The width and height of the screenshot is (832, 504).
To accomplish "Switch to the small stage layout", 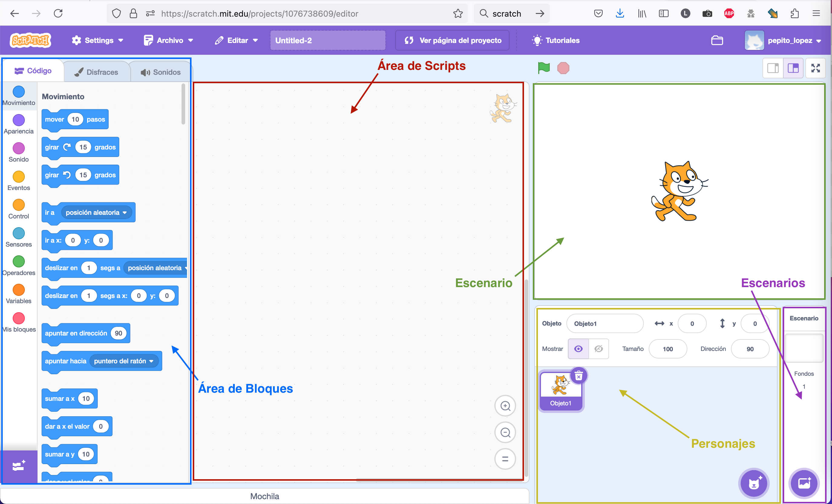I will click(x=773, y=68).
